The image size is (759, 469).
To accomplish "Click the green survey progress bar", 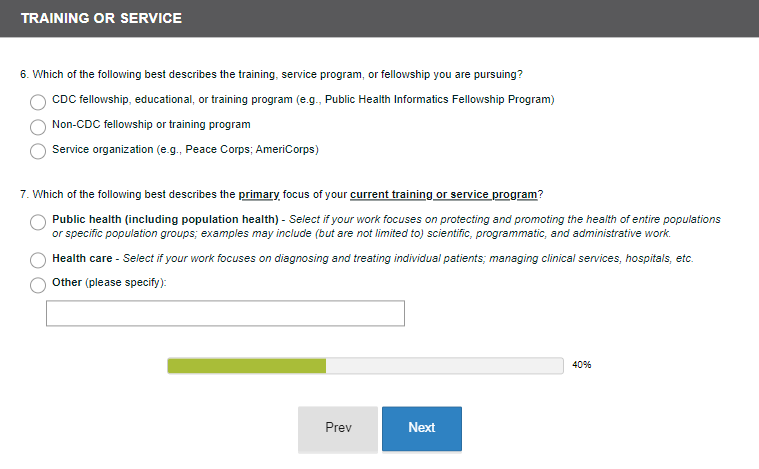I will click(247, 366).
